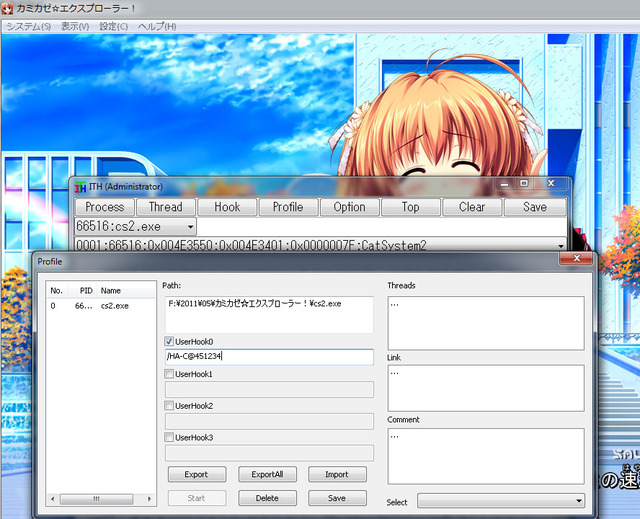Click the game window title bar icon
640x519 pixels.
[x=7, y=8]
